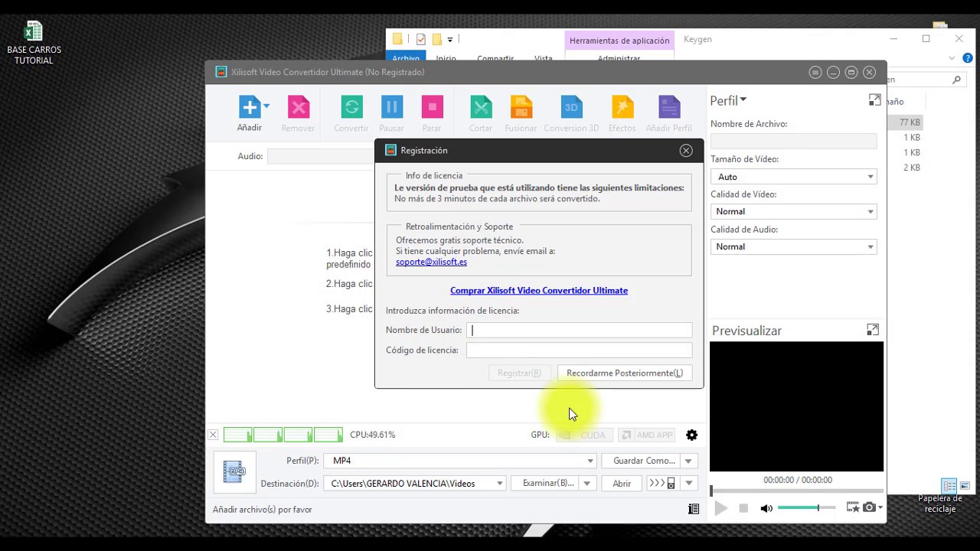Image resolution: width=980 pixels, height=551 pixels.
Task: Take a snapshot with camera icon
Action: click(x=869, y=507)
